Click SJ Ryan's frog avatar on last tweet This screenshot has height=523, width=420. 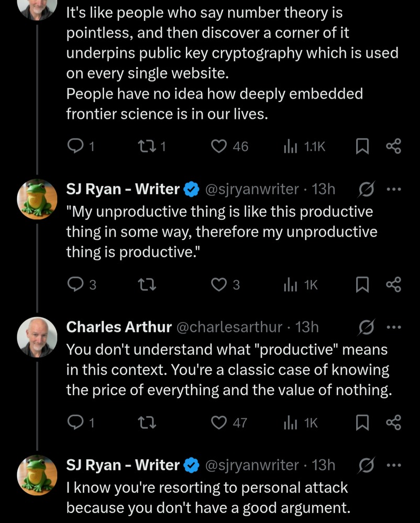[x=37, y=475]
